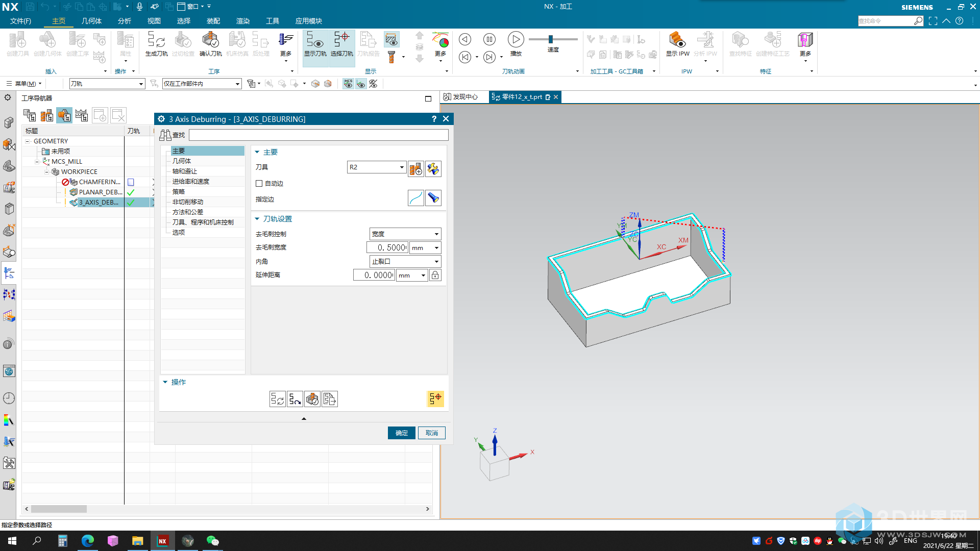
Task: Click the 确认刀轨 verify toolpath ribbon icon
Action: [210, 44]
